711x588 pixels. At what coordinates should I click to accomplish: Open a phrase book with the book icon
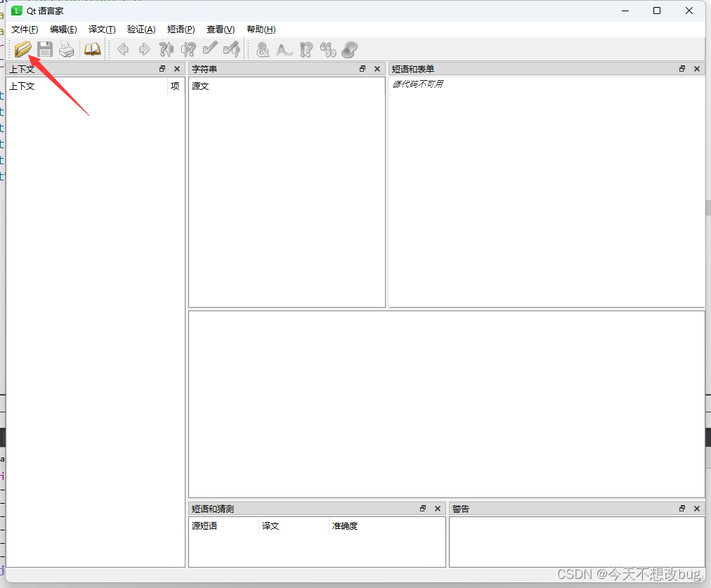tap(93, 49)
